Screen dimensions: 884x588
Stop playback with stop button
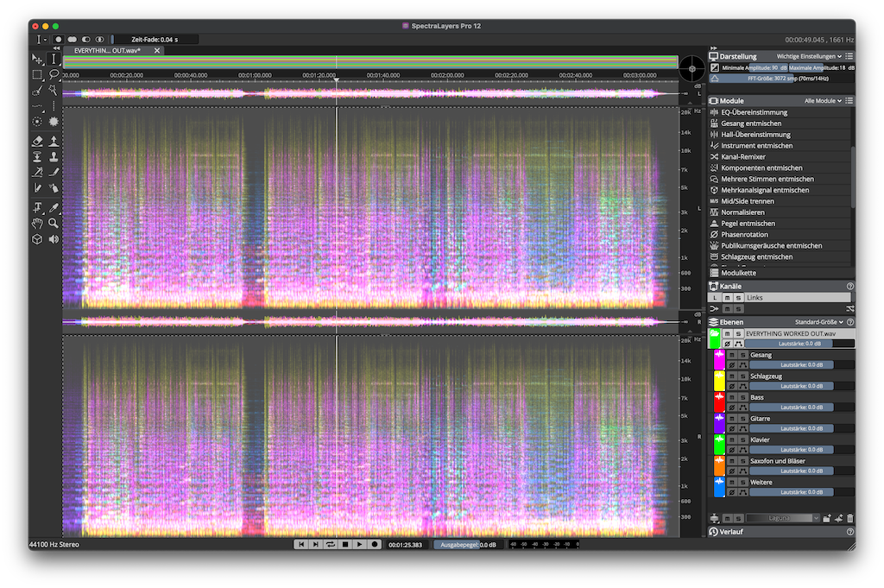(345, 545)
